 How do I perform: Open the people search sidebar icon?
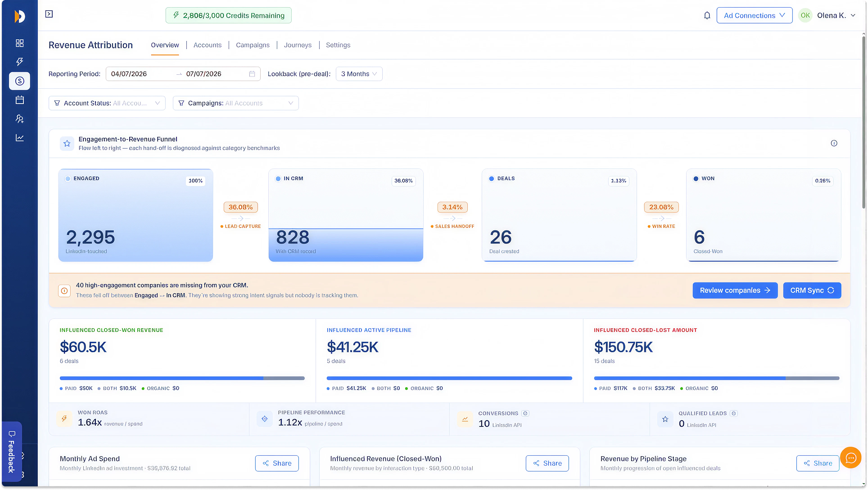(19, 119)
